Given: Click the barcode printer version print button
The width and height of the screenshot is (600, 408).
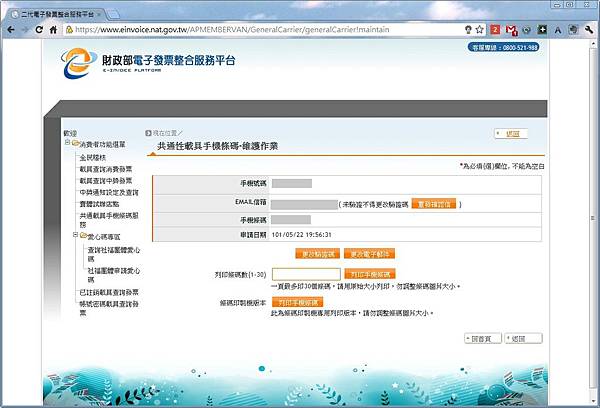Looking at the screenshot, I should click(x=298, y=302).
